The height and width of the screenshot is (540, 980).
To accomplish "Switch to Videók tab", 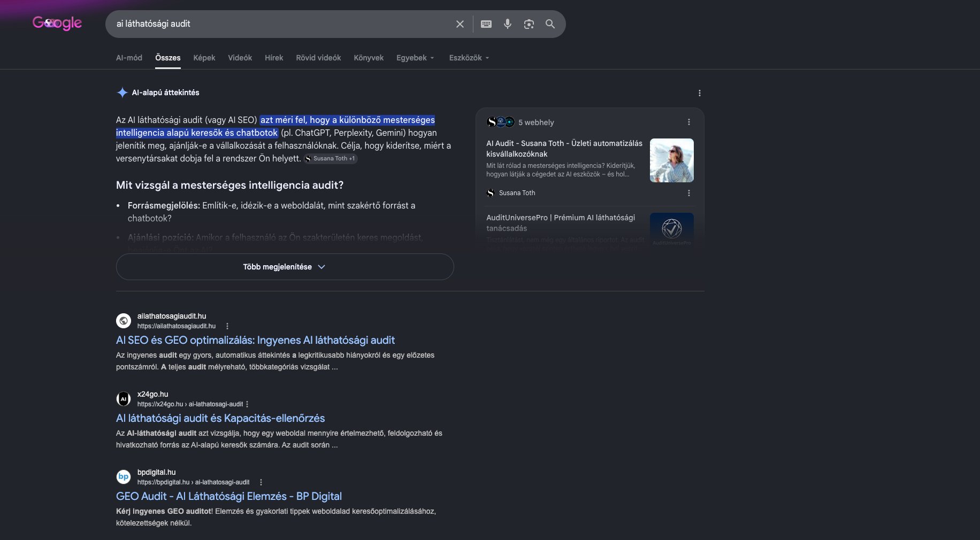I will pyautogui.click(x=240, y=58).
